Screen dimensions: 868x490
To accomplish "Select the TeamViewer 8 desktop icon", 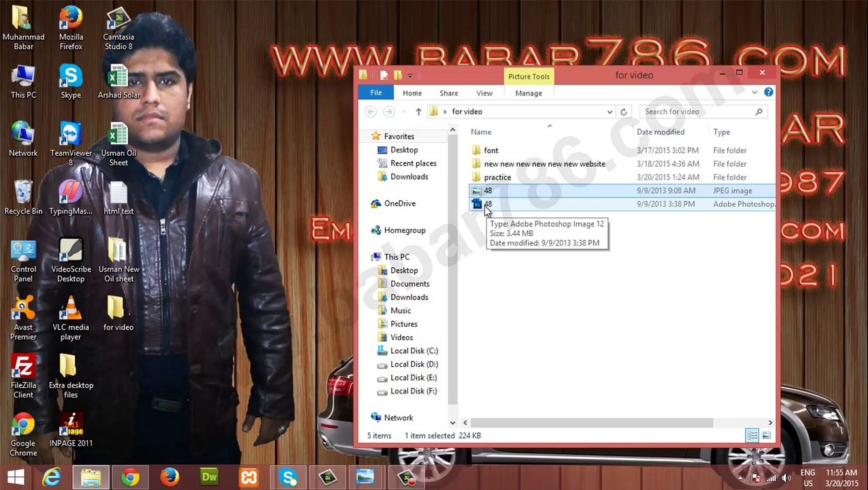I will pyautogui.click(x=71, y=144).
